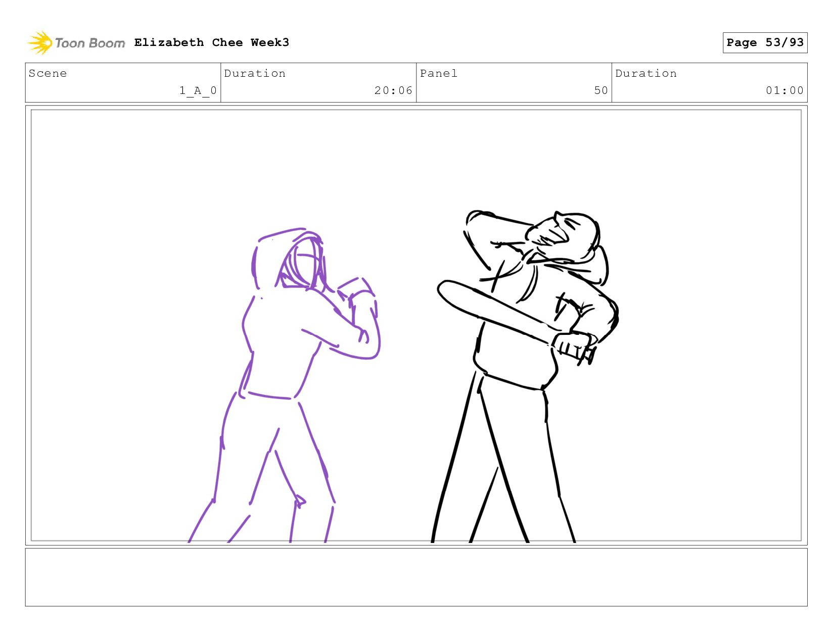Select the title text 'Elizabeth Chee Week3'
The height and width of the screenshot is (644, 834).
coord(212,42)
